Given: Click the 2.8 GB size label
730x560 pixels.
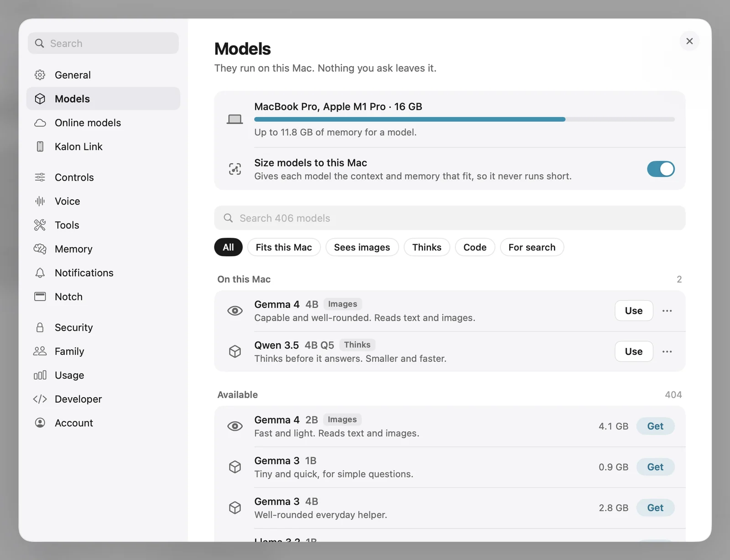Looking at the screenshot, I should 613,508.
